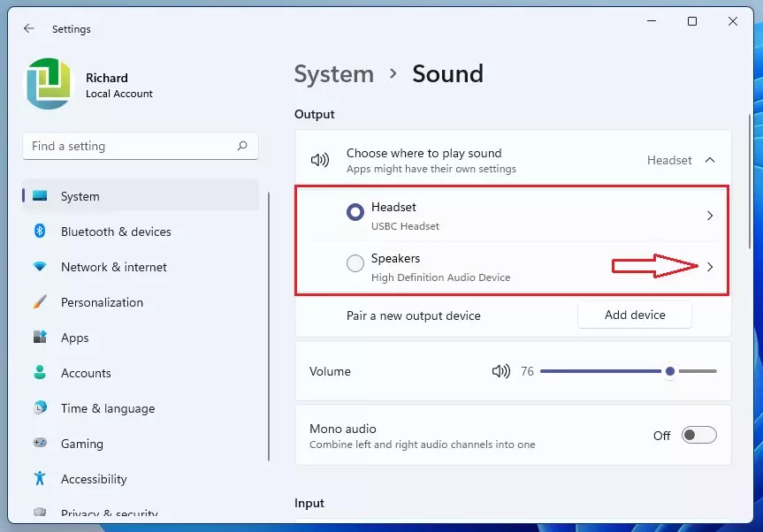Adjust the Volume slider

[669, 371]
